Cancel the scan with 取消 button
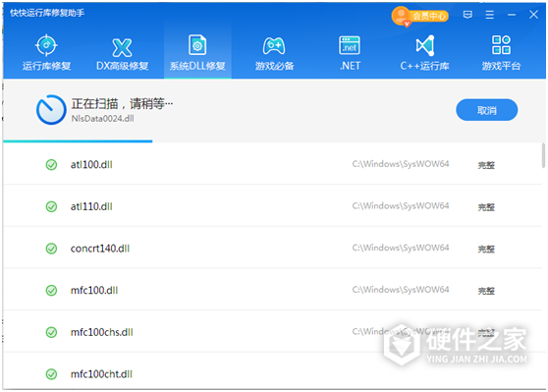 click(486, 110)
